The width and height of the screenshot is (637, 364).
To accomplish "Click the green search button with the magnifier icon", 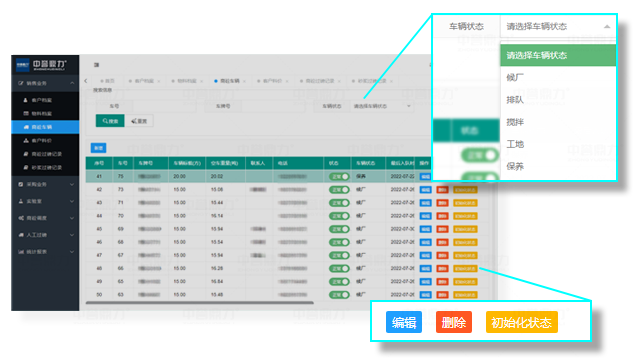I will pos(110,121).
